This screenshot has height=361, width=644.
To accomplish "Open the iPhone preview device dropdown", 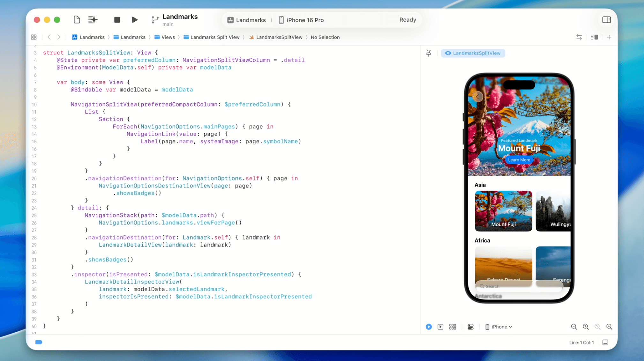I will point(499,327).
